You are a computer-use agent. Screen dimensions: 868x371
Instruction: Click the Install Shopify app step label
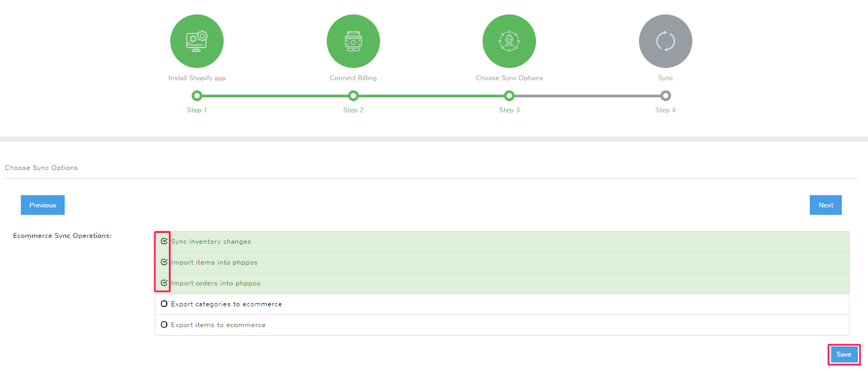197,78
